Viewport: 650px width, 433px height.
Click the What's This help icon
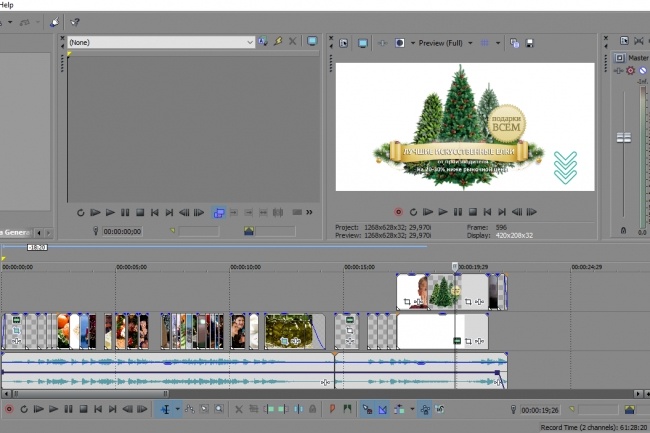coord(75,22)
